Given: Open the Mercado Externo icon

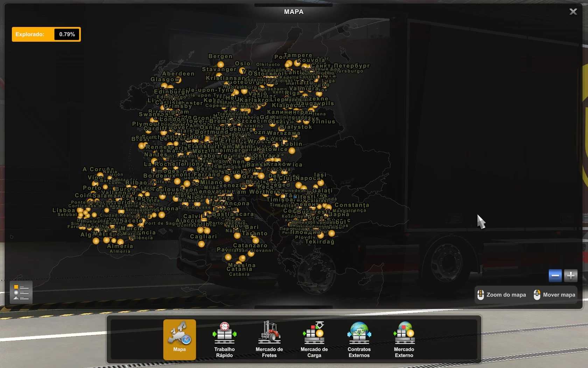Looking at the screenshot, I should [404, 339].
